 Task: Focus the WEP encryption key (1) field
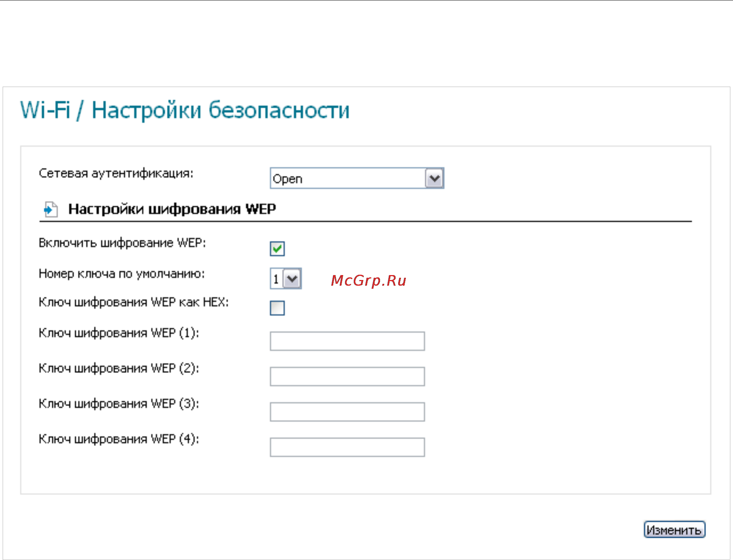tap(347, 341)
